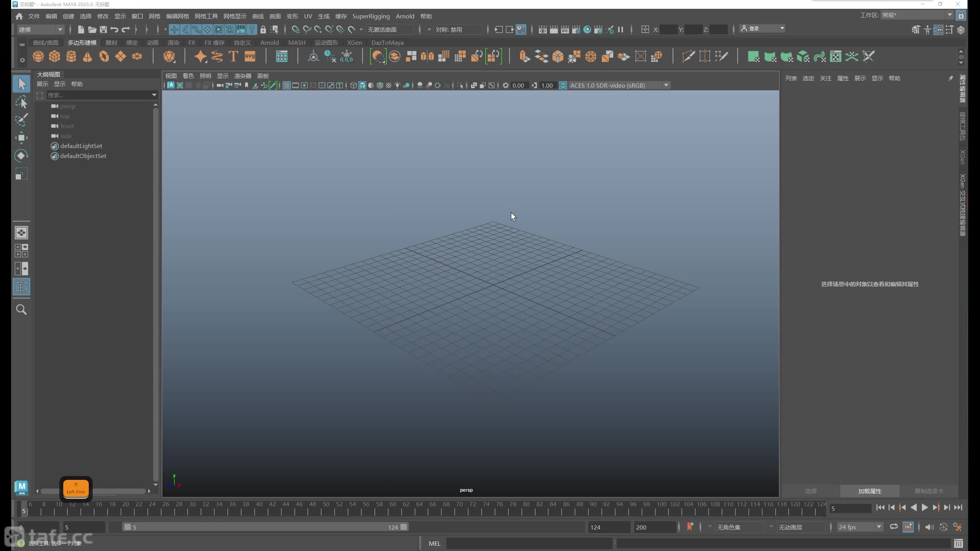Create a polygon cone from the shelf
The height and width of the screenshot is (551, 980).
(x=87, y=57)
